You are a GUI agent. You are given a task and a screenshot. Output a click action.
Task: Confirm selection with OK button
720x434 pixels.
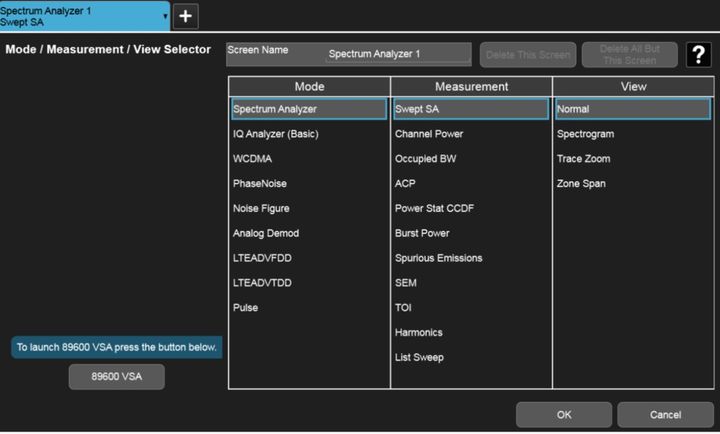[x=564, y=414]
